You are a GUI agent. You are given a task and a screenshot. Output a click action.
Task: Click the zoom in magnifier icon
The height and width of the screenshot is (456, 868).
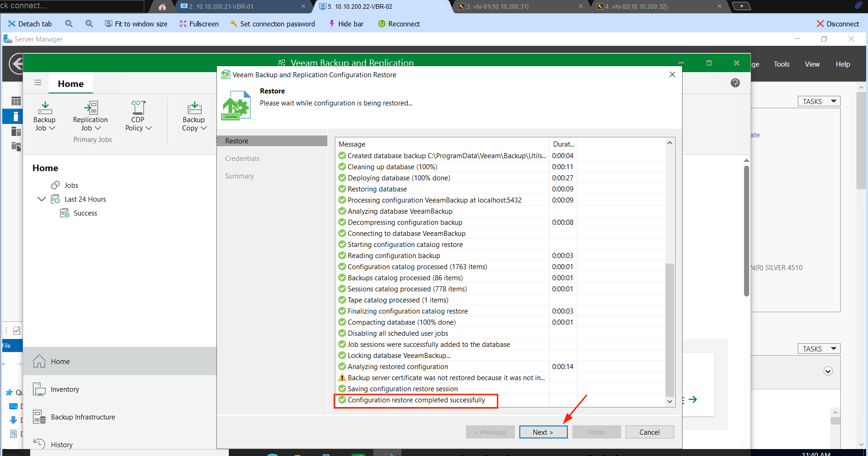pos(69,24)
